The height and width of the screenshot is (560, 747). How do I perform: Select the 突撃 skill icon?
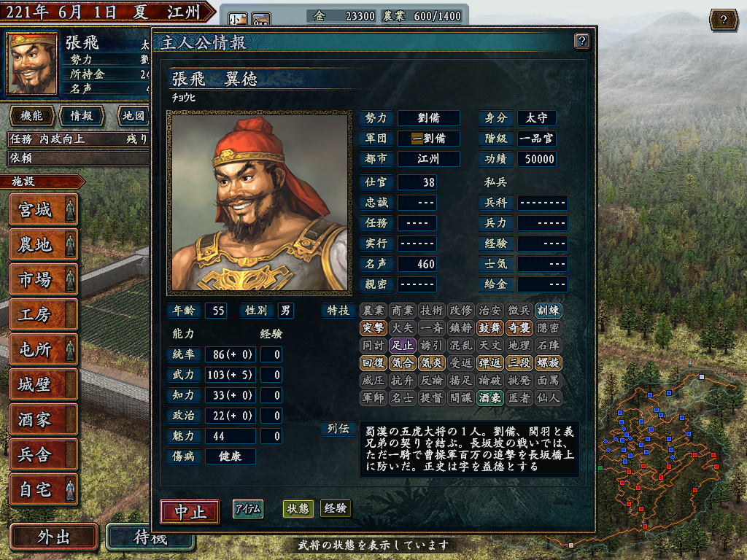(x=373, y=327)
